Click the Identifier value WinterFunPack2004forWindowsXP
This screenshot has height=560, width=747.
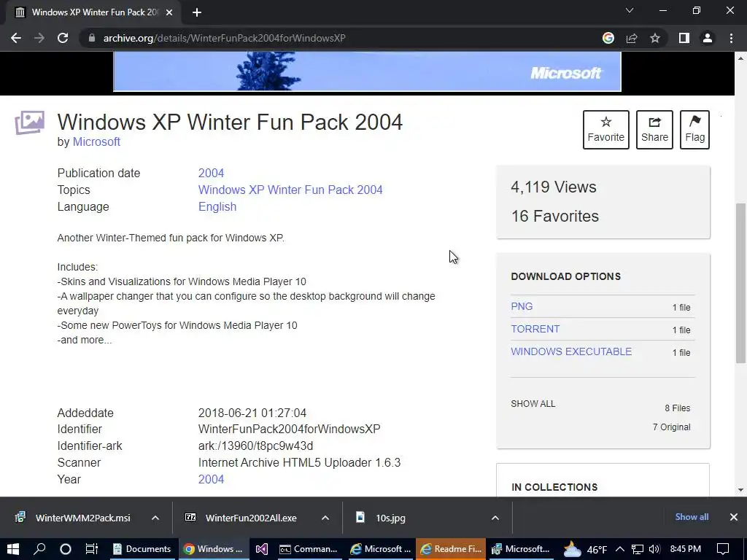[289, 429]
